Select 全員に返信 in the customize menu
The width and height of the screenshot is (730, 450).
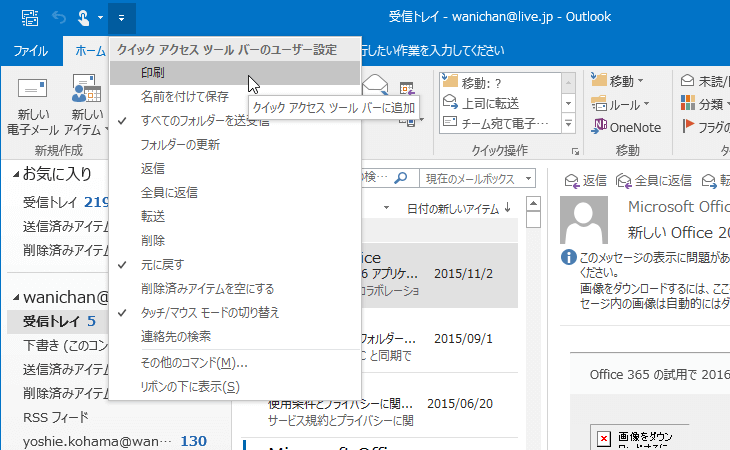[x=235, y=193]
